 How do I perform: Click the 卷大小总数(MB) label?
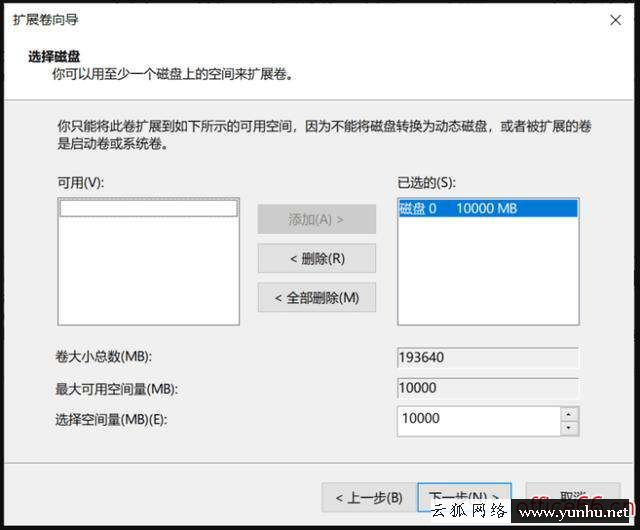coord(104,356)
